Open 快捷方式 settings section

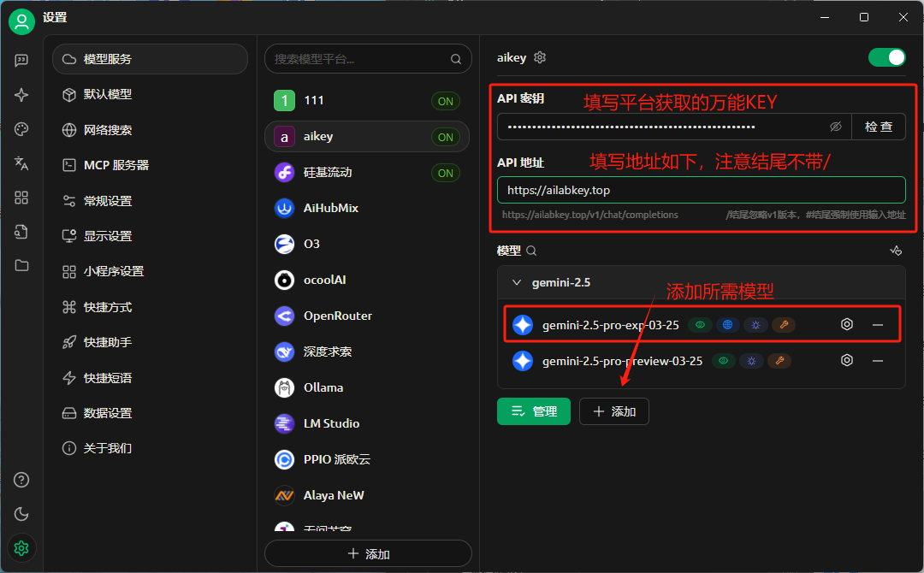[151, 307]
